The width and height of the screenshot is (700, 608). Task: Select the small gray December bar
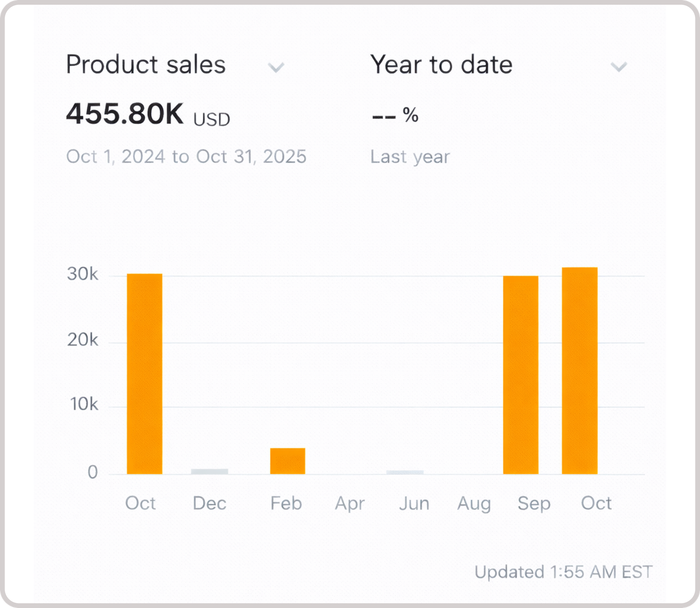point(210,471)
